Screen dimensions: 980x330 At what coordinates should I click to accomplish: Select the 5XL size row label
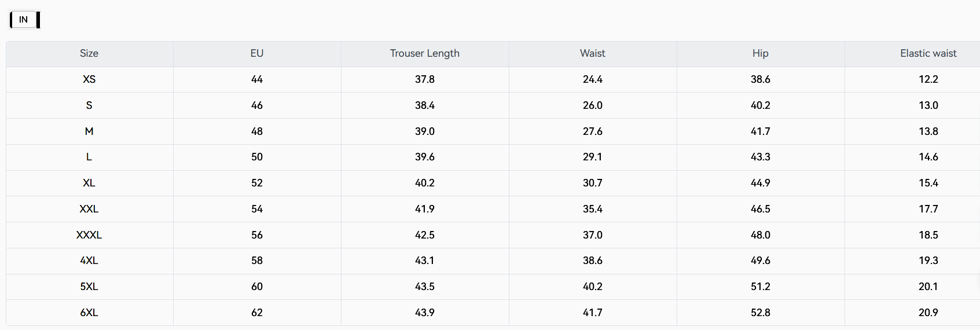89,287
